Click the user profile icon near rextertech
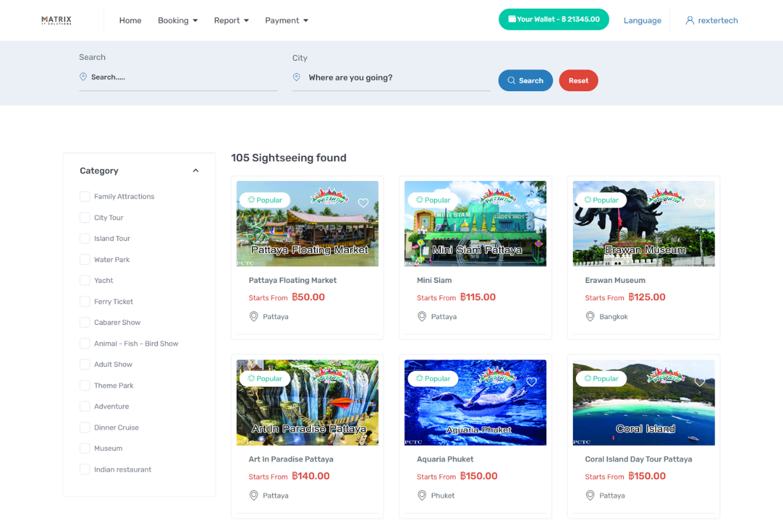783x532 pixels. coord(689,20)
